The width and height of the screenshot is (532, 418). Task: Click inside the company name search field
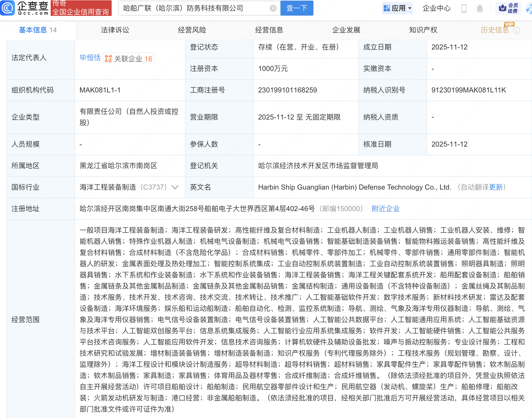pos(194,8)
